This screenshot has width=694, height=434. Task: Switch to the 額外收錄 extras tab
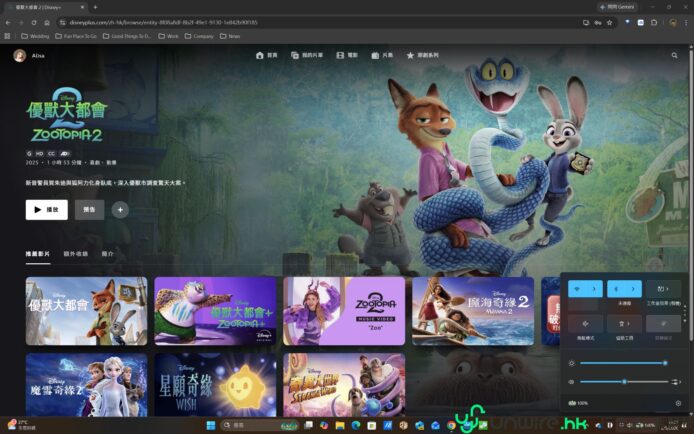[76, 254]
